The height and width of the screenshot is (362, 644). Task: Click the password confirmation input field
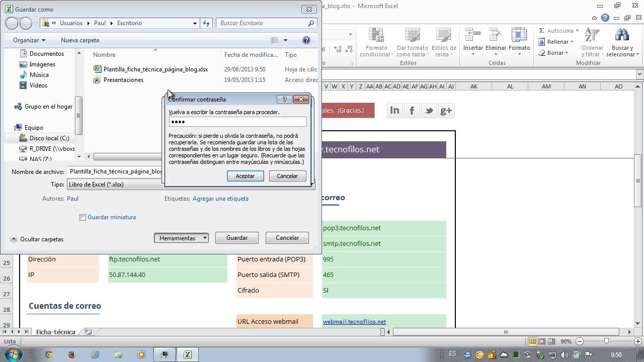tap(237, 122)
